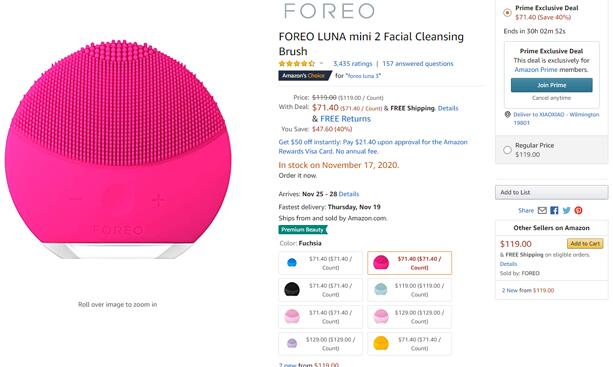The width and height of the screenshot is (613, 367).
Task: Click the Premium Beauty badge
Action: point(303,230)
